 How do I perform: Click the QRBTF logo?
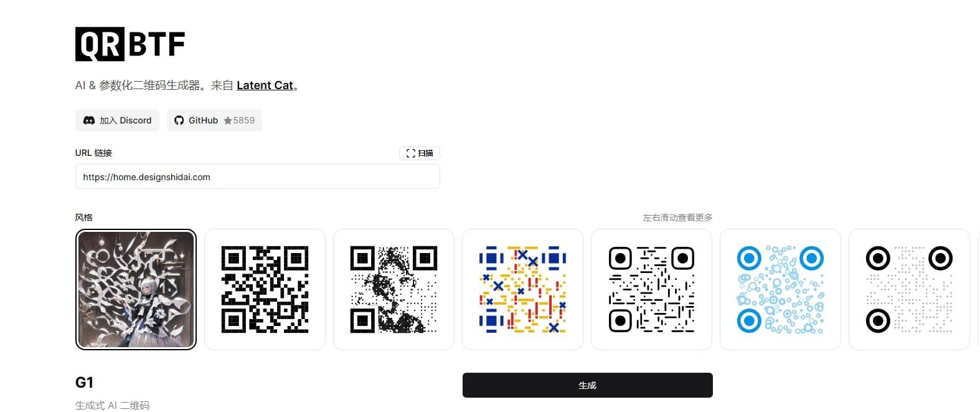(130, 44)
